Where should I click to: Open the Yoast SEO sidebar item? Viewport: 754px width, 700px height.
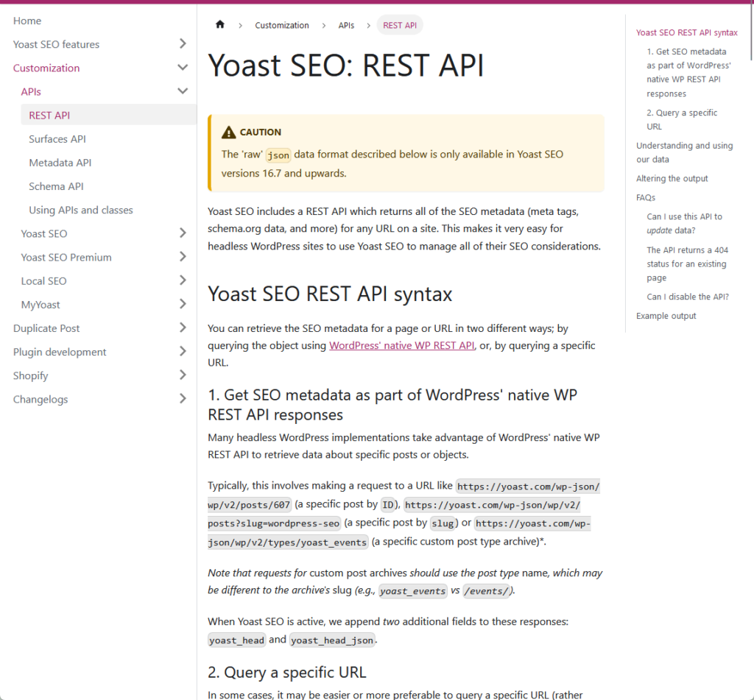(x=44, y=233)
